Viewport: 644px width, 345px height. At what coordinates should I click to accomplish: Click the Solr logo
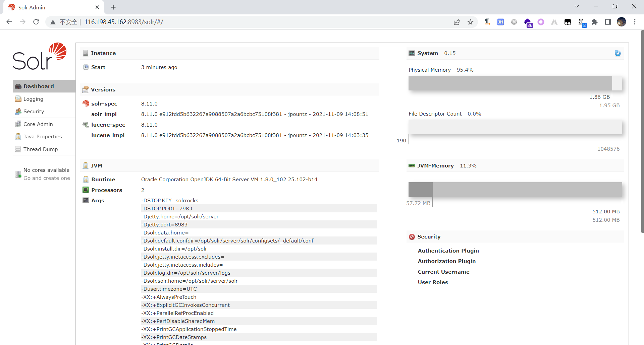(40, 56)
